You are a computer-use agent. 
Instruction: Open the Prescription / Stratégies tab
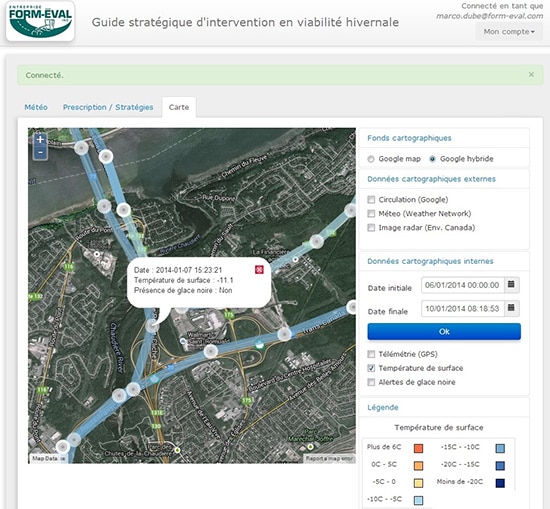(x=108, y=107)
